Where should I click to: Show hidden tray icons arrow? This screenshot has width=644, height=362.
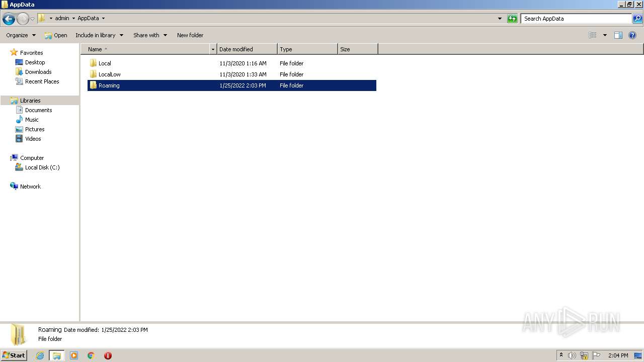561,355
